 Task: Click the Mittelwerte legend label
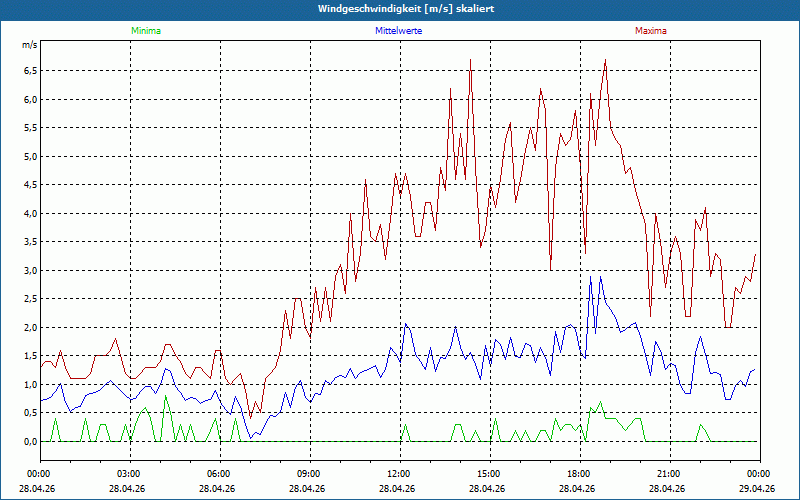398,31
